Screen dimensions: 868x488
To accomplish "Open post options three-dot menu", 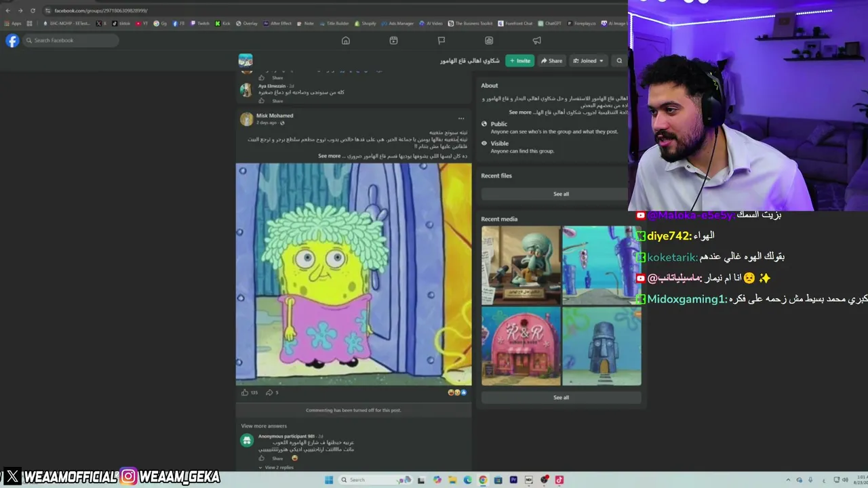I will pos(461,118).
